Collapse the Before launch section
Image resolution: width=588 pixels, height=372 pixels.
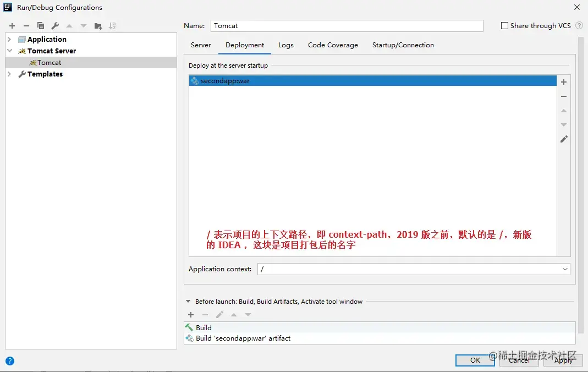(188, 301)
